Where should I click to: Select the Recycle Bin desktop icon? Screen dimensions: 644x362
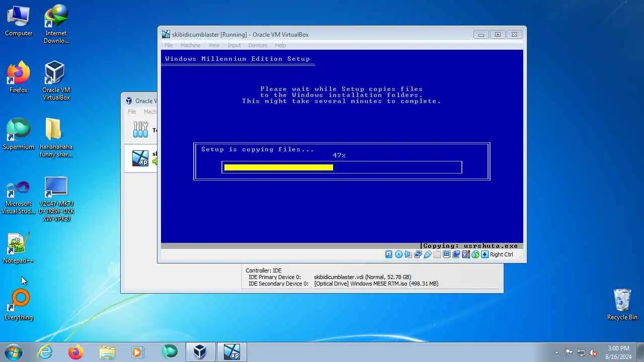point(622,304)
